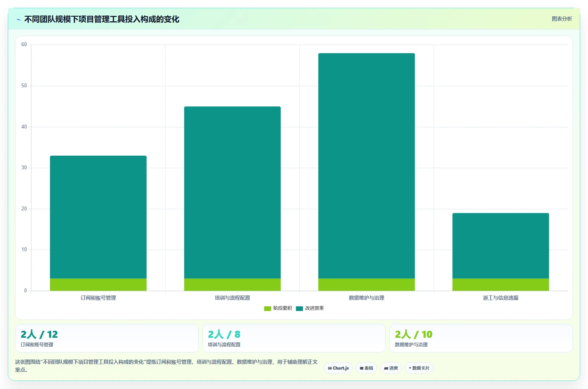Click the 图表分析 label in header
The width and height of the screenshot is (588, 389).
click(562, 19)
